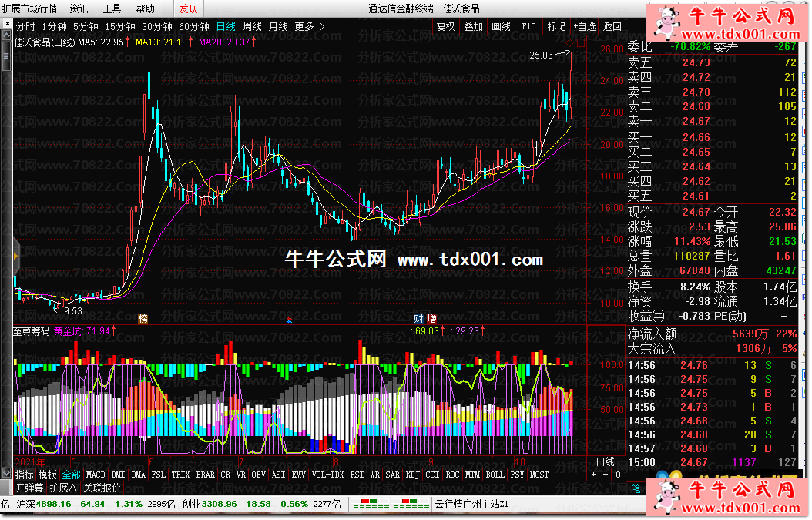Switch to 周线 weekly chart
812x520 pixels.
252,26
